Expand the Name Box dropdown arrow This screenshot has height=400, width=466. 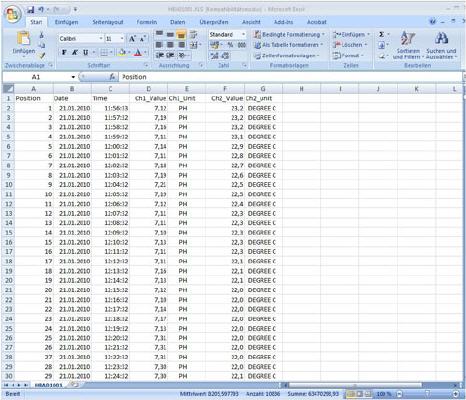click(73, 77)
